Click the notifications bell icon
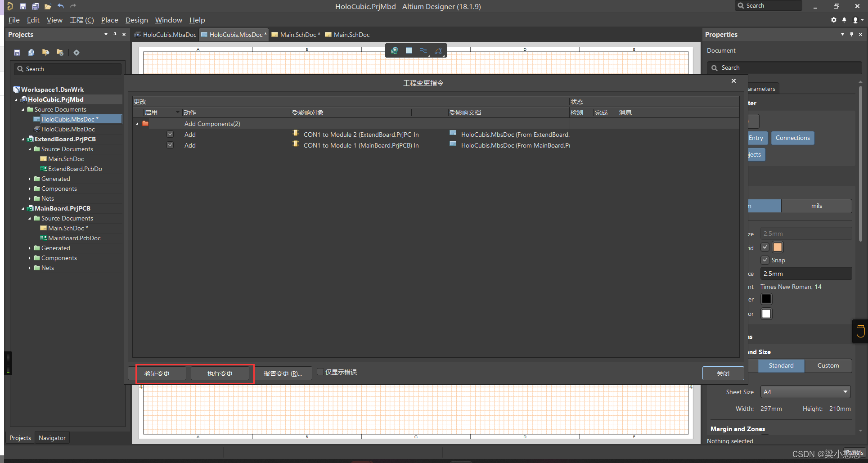 844,20
